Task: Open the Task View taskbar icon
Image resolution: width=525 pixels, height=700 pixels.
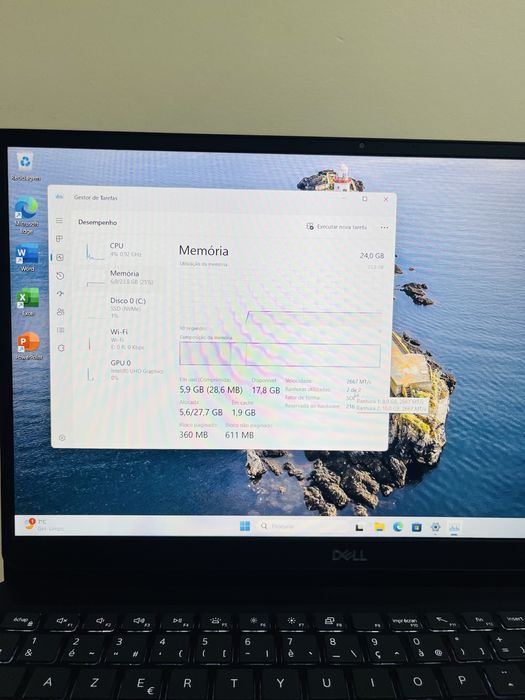Action: pyautogui.click(x=358, y=527)
